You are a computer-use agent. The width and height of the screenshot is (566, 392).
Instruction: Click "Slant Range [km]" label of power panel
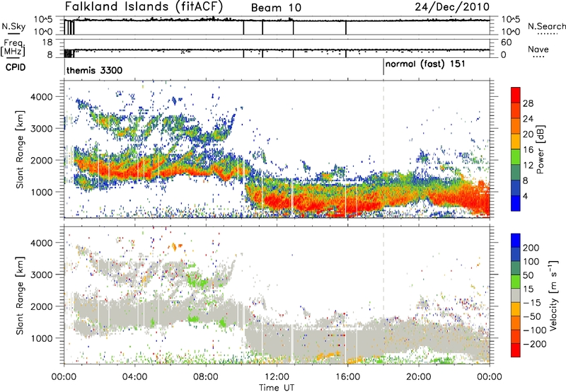pos(20,149)
